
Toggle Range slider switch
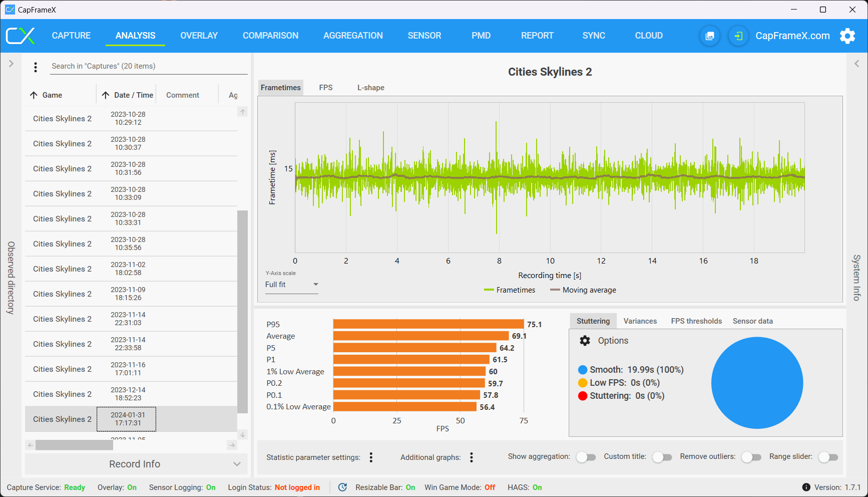[x=828, y=457]
